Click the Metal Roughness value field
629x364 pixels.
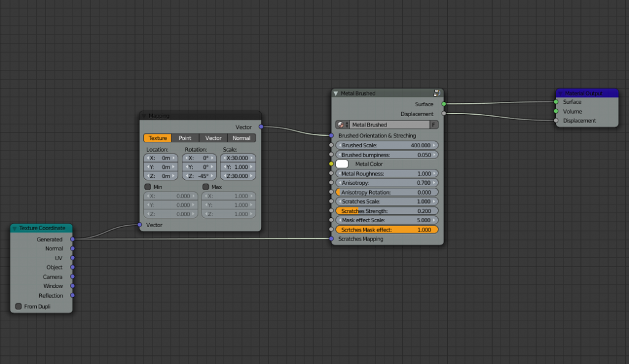[x=387, y=174]
